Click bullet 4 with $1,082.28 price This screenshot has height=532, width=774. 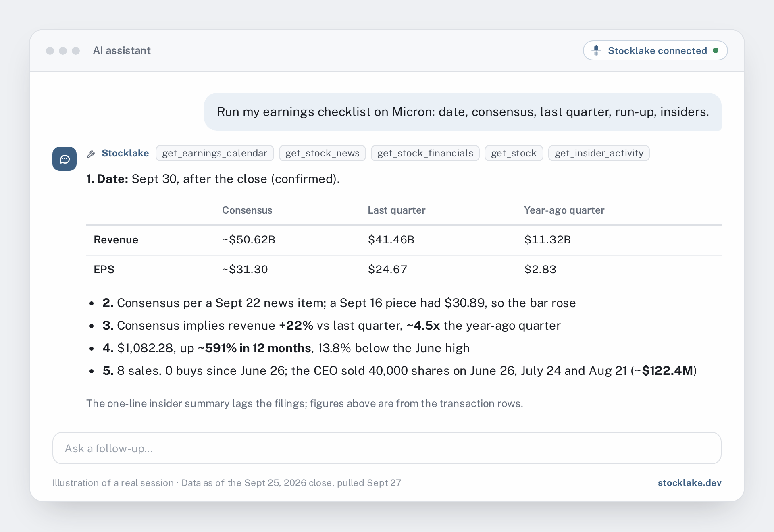286,348
